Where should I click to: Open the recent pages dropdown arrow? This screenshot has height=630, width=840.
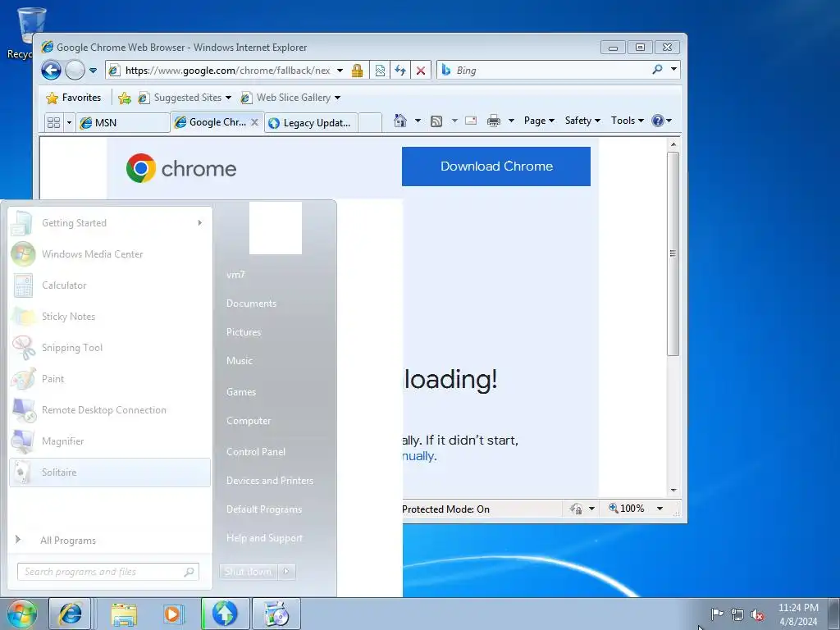pos(93,71)
